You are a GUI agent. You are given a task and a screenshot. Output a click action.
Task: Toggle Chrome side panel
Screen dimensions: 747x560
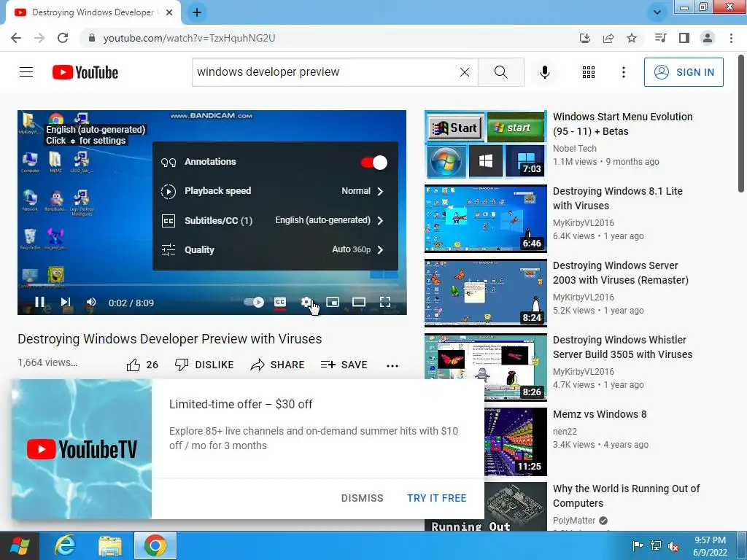coord(684,38)
